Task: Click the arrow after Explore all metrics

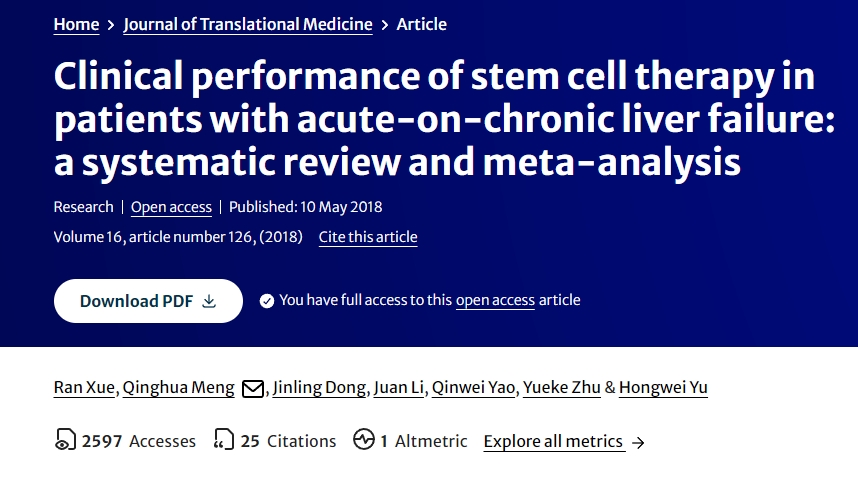Action: [638, 442]
